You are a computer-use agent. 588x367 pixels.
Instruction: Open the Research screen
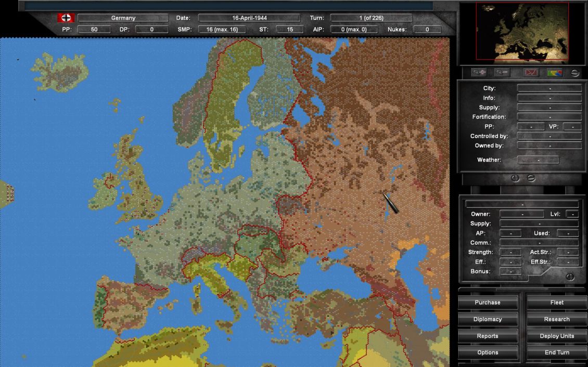(556, 319)
